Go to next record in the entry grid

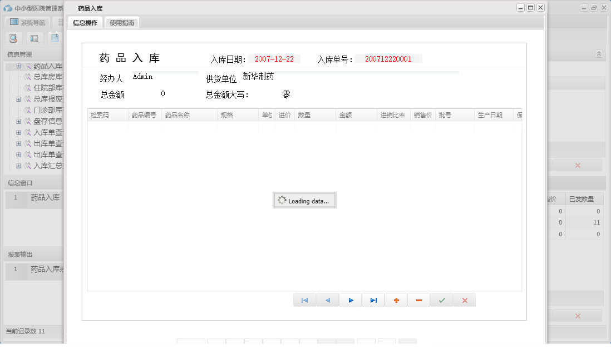(351, 300)
